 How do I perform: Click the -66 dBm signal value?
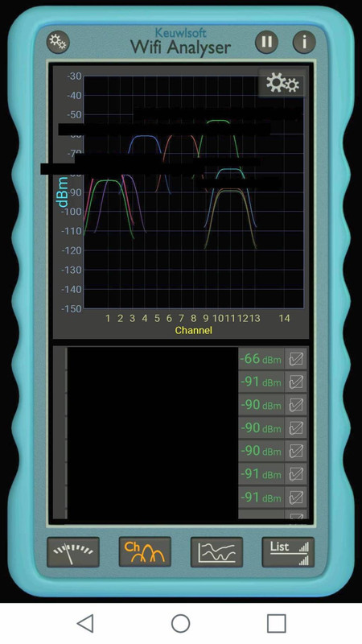click(261, 359)
